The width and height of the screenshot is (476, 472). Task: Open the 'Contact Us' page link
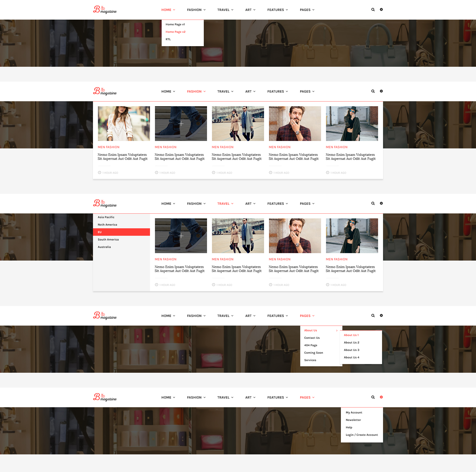tap(312, 337)
